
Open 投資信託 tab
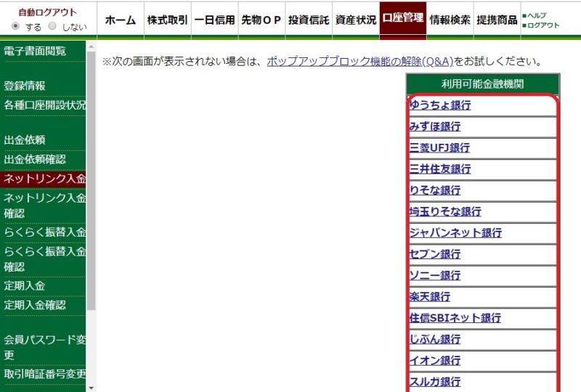point(309,20)
